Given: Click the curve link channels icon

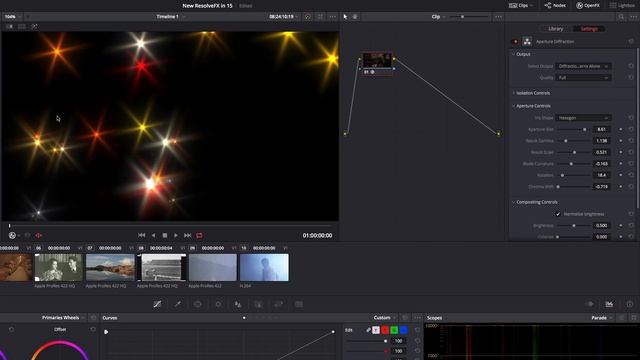Looking at the screenshot, I should [368, 330].
